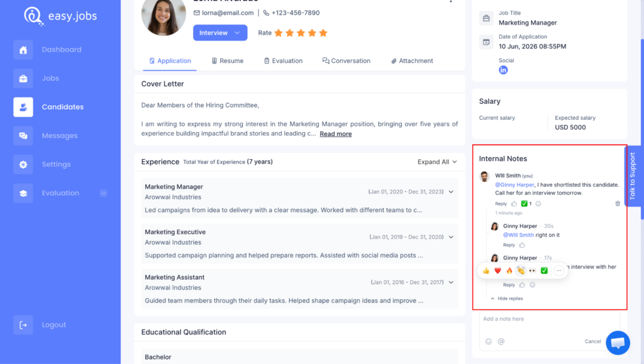
Task: Open emoji reactions on Ginny's 17s reply
Action: click(532, 285)
